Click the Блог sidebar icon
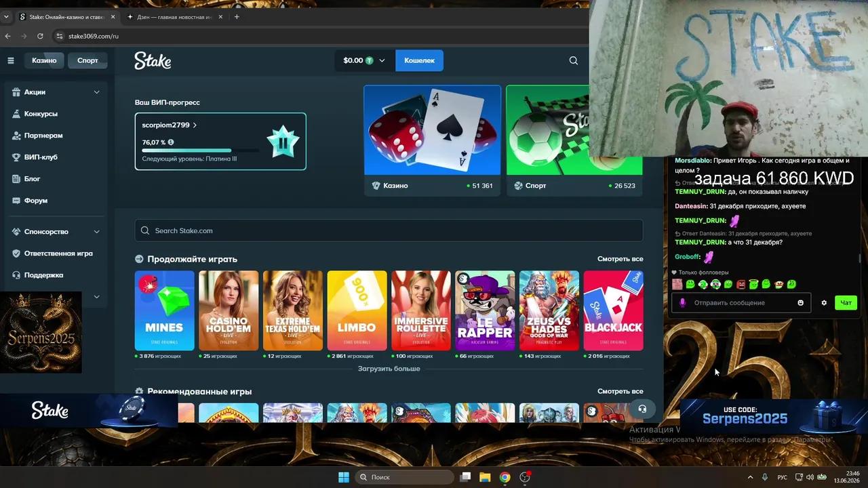 (16, 179)
